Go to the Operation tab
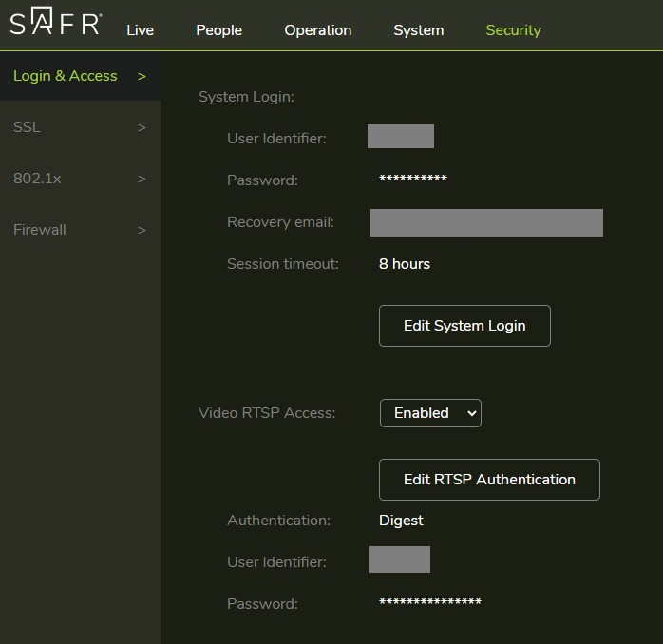The width and height of the screenshot is (663, 644). [317, 30]
